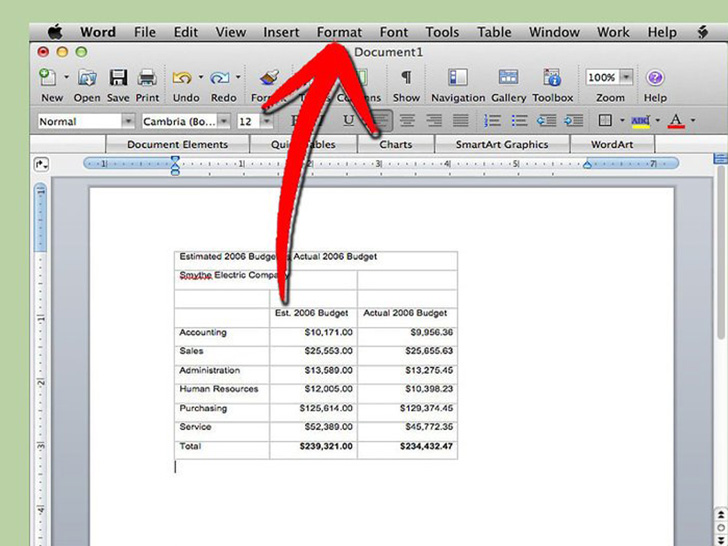This screenshot has width=728, height=546.
Task: Toggle justify text alignment
Action: tap(461, 121)
